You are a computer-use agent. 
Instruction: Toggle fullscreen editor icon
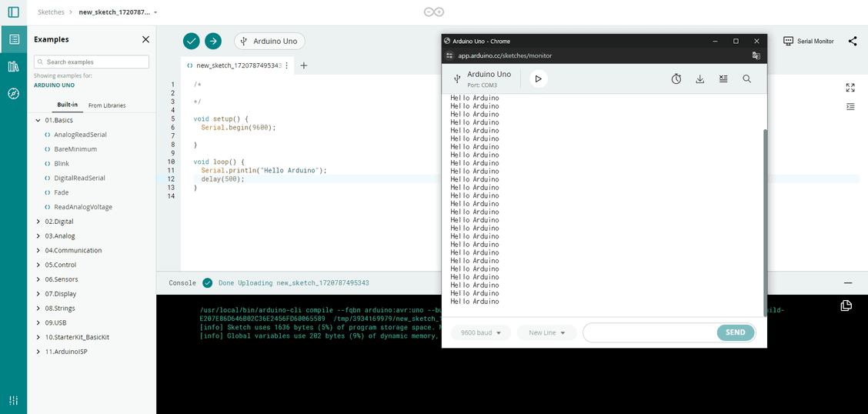(850, 88)
